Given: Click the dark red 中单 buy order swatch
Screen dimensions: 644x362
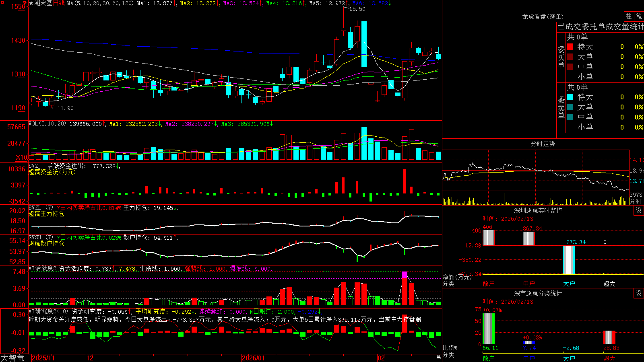Looking at the screenshot, I should 570,67.
